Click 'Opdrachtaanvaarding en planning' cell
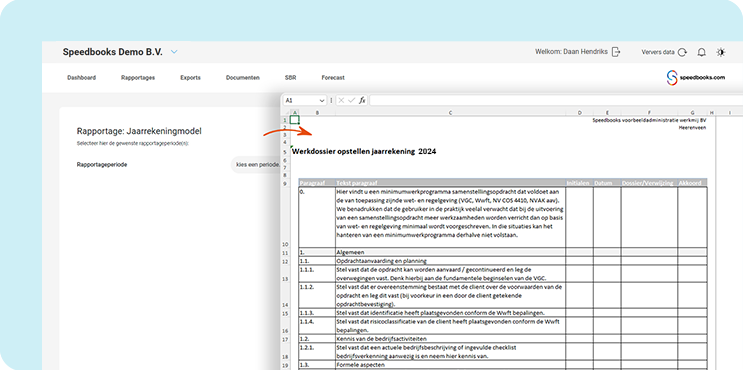The height and width of the screenshot is (370, 743). point(450,261)
